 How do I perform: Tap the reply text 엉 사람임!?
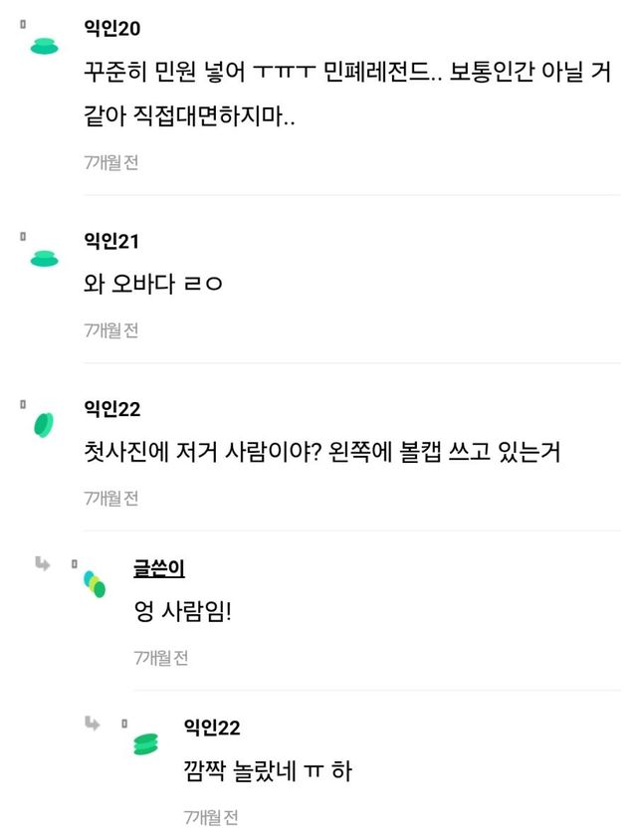point(182,611)
